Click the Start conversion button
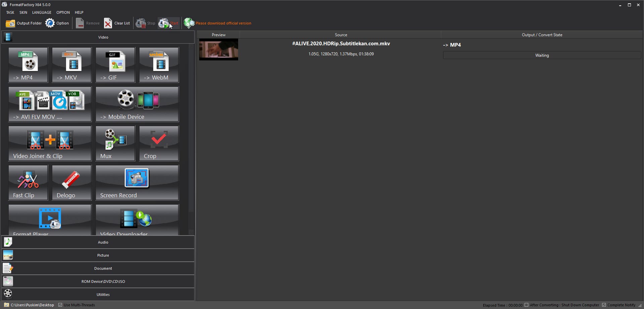 pyautogui.click(x=169, y=23)
